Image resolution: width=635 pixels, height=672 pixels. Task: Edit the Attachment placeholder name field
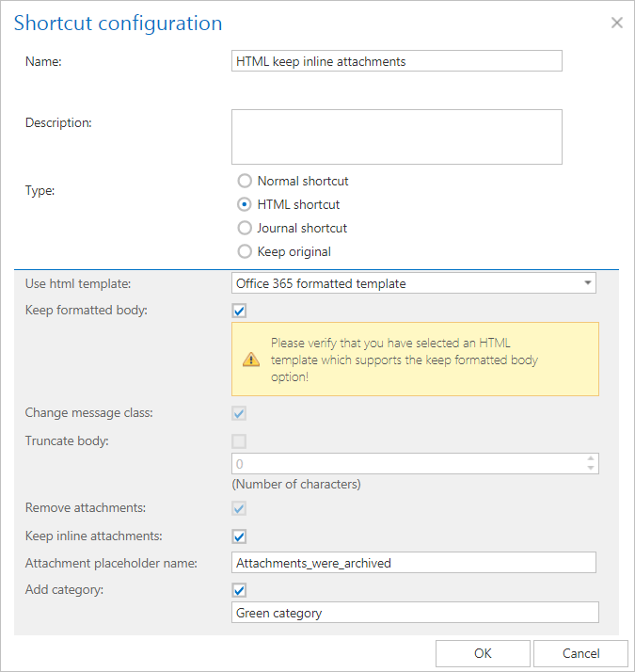pos(413,563)
